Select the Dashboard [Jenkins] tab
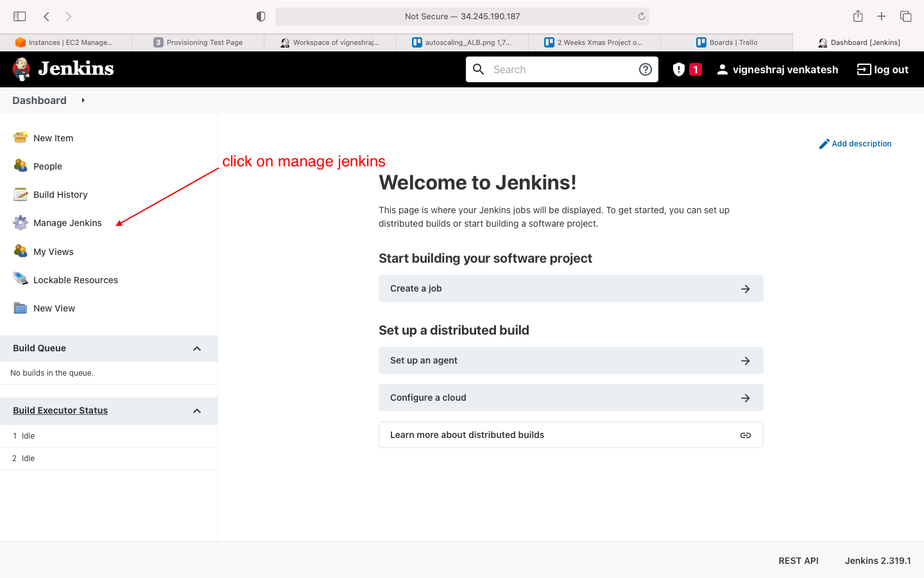This screenshot has height=578, width=924. coord(859,42)
